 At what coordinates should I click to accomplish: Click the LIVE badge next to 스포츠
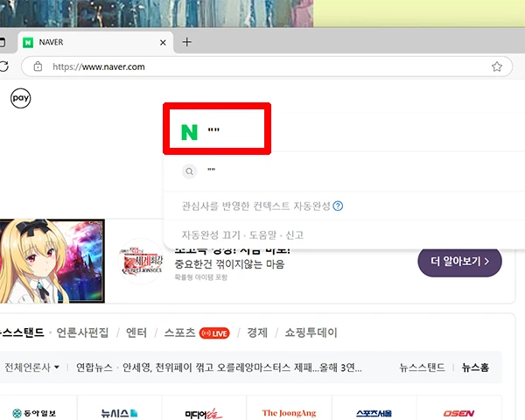pyautogui.click(x=214, y=333)
